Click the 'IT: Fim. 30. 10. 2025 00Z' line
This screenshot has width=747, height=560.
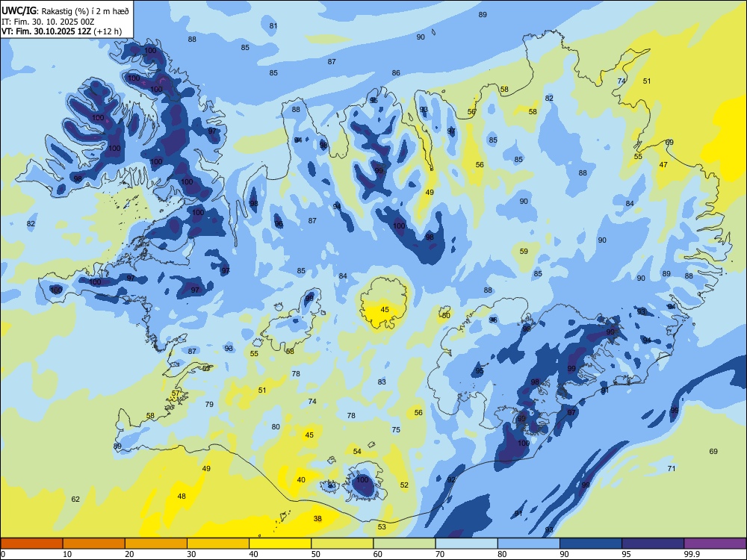[x=46, y=22]
